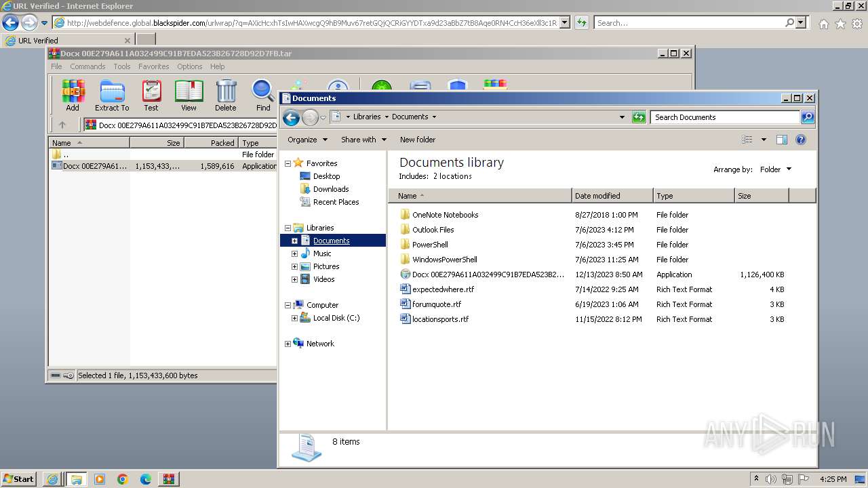Expand the Local Disk (C:) node
The image size is (868, 488).
pos(294,319)
